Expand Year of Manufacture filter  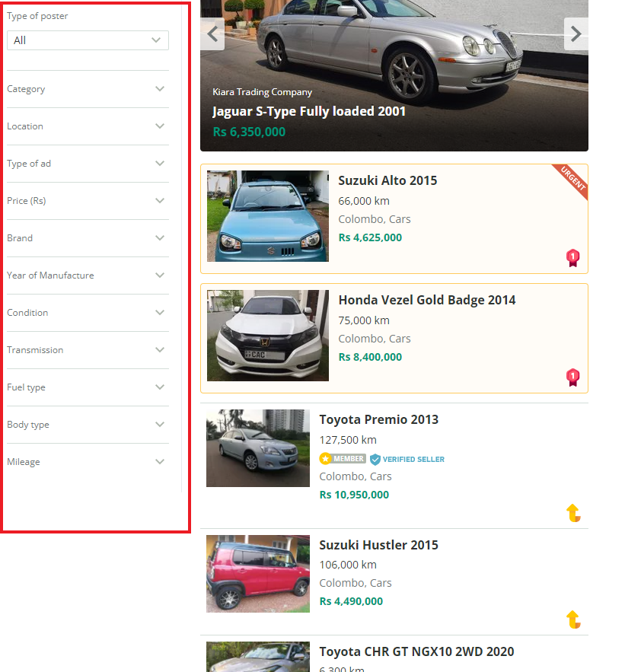pos(88,275)
